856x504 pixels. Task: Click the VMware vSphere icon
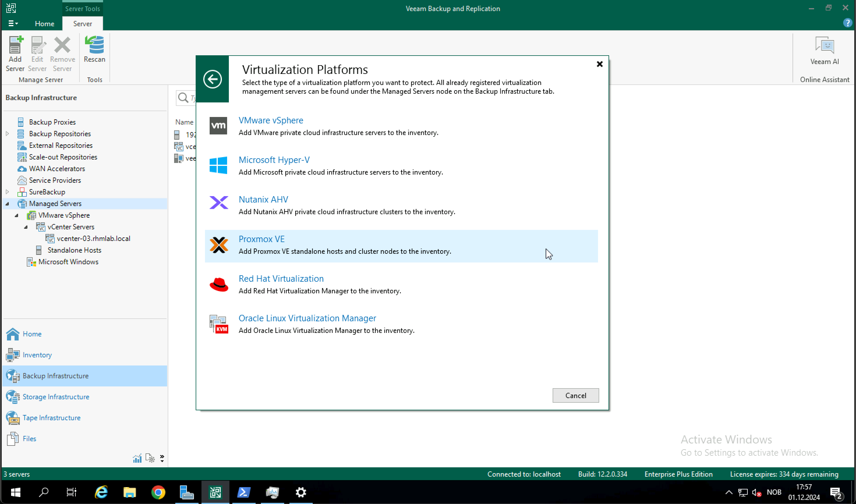[x=218, y=125]
